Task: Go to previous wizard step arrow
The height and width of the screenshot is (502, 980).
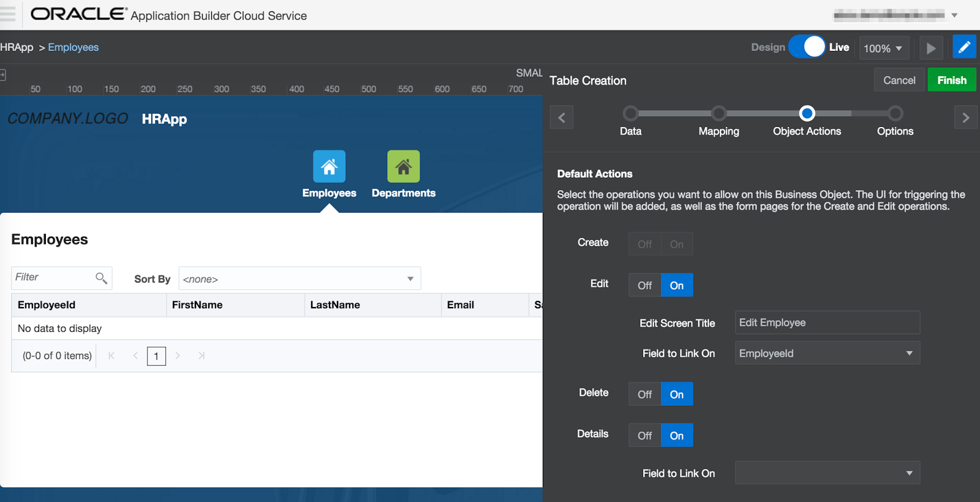Action: (562, 117)
